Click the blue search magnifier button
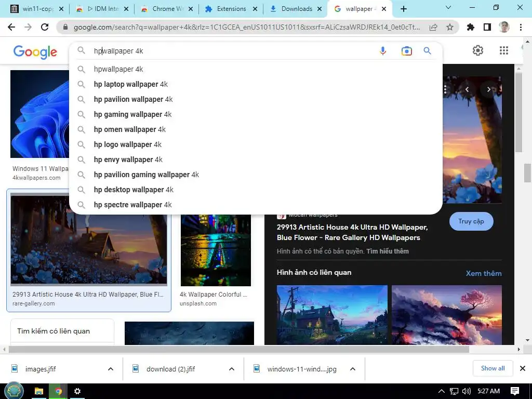Screen dimensions: 532x399 [427, 51]
